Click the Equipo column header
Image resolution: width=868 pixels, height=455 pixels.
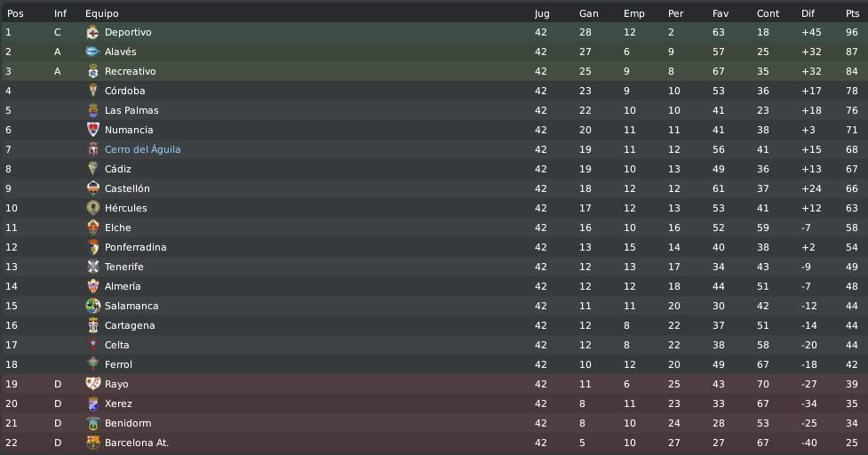click(x=102, y=13)
